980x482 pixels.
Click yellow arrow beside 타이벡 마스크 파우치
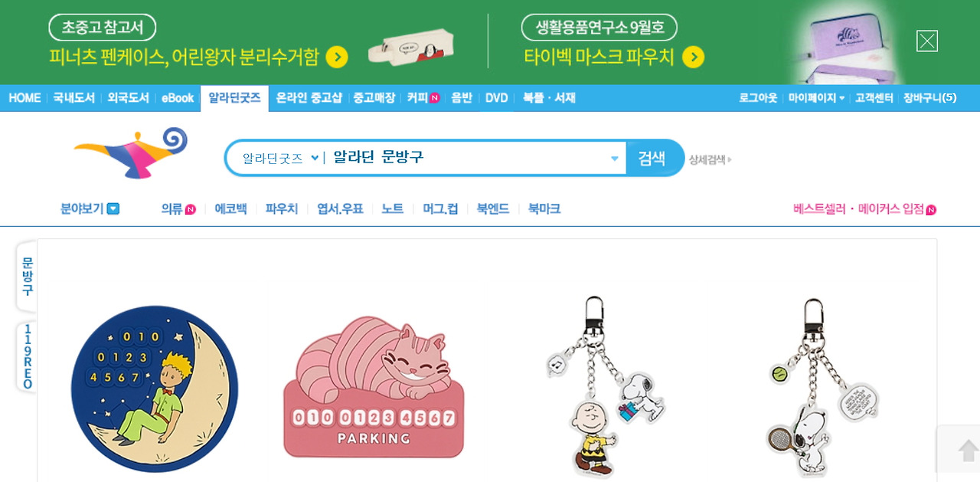693,57
